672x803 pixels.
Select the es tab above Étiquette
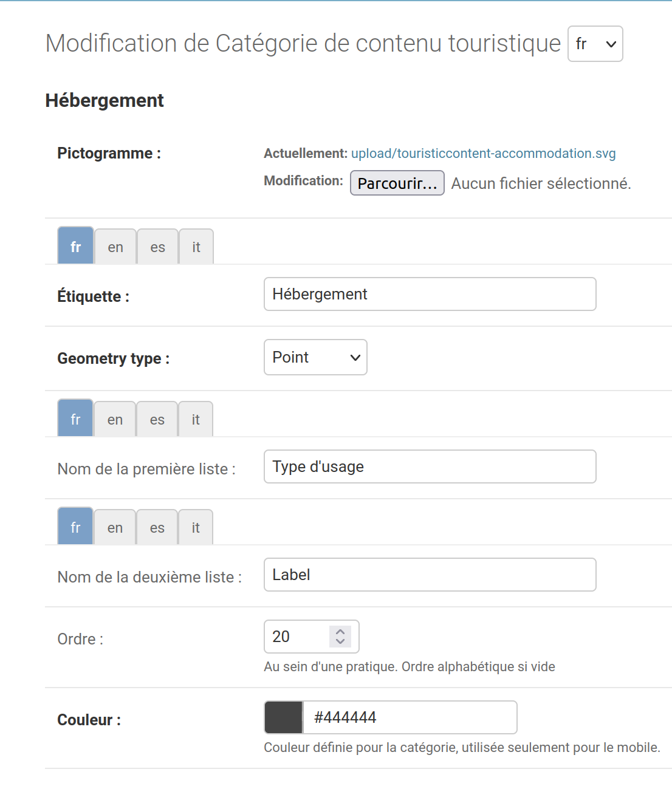pos(158,247)
